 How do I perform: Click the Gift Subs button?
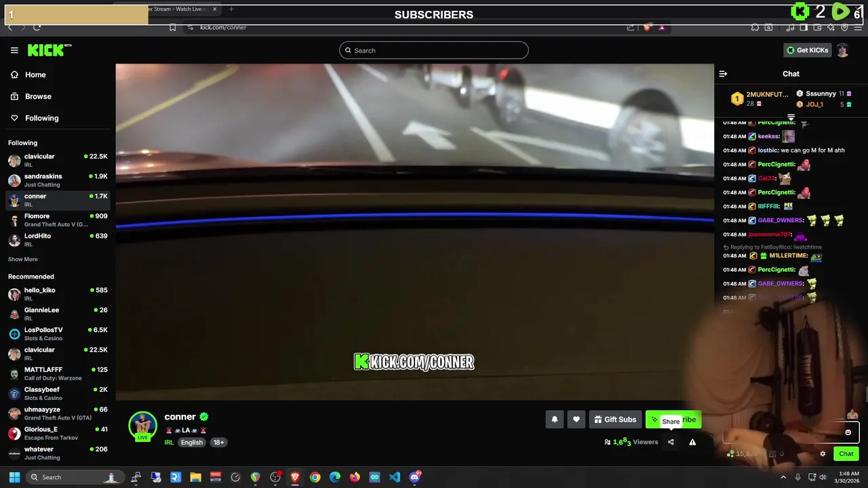pos(615,420)
